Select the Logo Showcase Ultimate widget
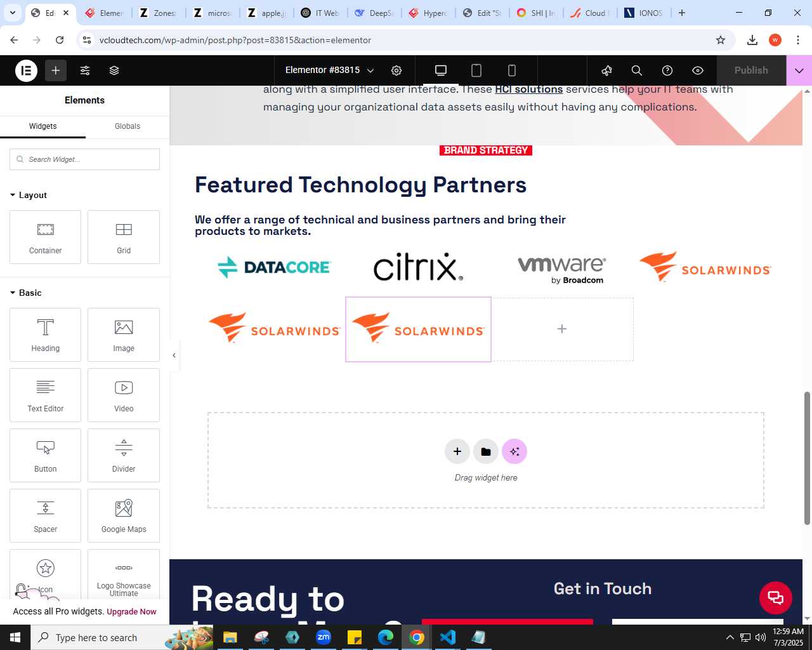This screenshot has height=650, width=812. click(x=124, y=574)
